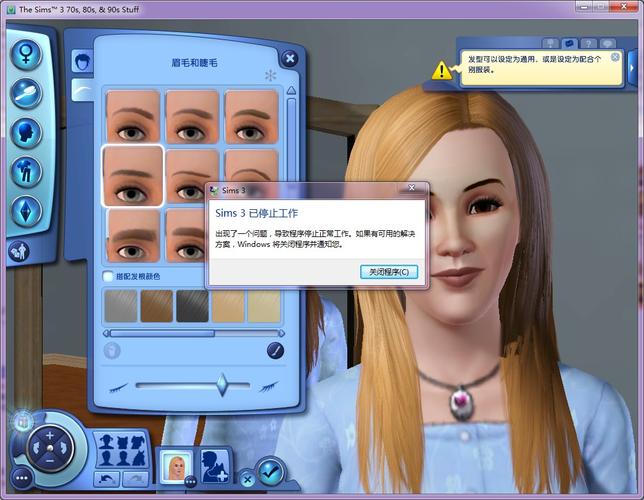Open the color palette brush tool
This screenshot has height=500, width=644.
(x=275, y=351)
